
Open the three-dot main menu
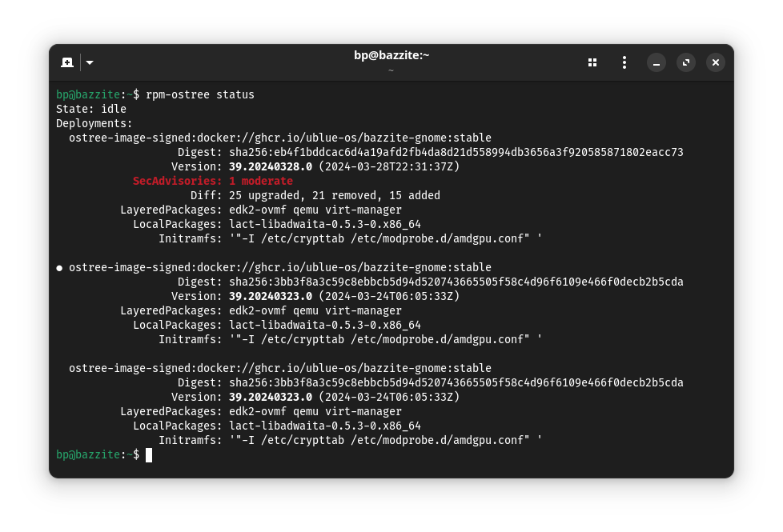tap(624, 62)
